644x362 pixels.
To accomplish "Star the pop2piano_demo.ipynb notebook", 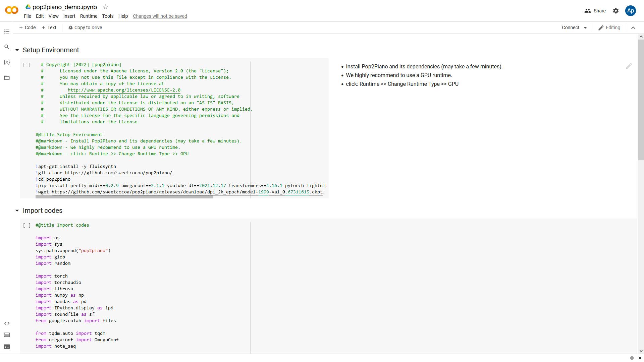I will click(x=106, y=7).
